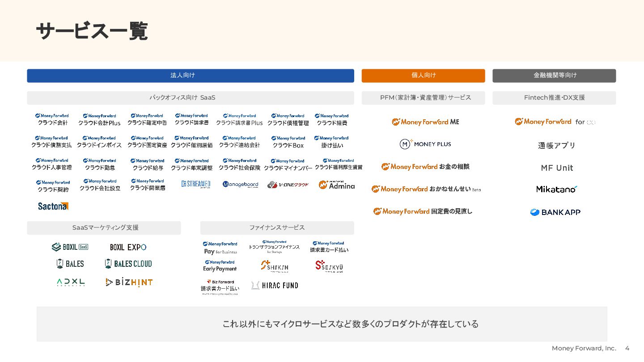Viewport: 644px width, 362px height.
Task: Open the クラウド請求書 logo
Action: [191, 119]
